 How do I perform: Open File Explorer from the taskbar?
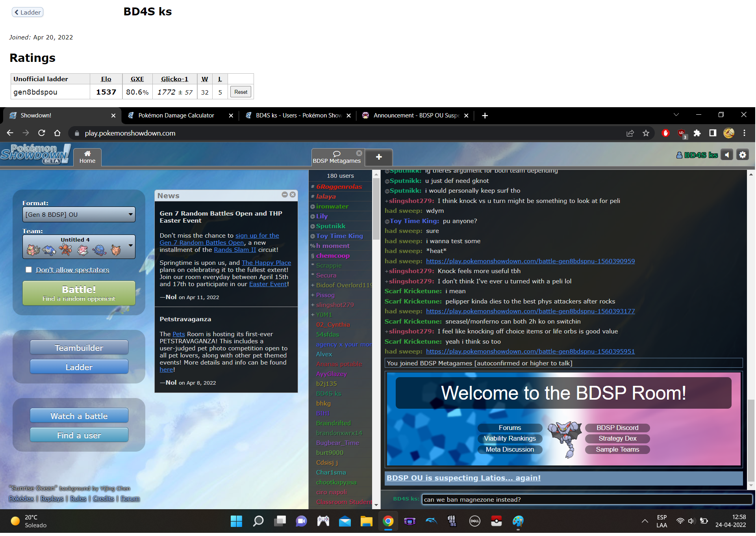366,521
